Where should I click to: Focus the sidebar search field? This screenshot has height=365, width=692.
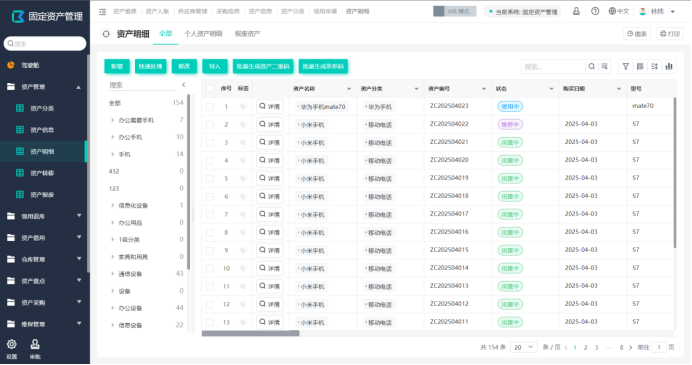tap(45, 44)
